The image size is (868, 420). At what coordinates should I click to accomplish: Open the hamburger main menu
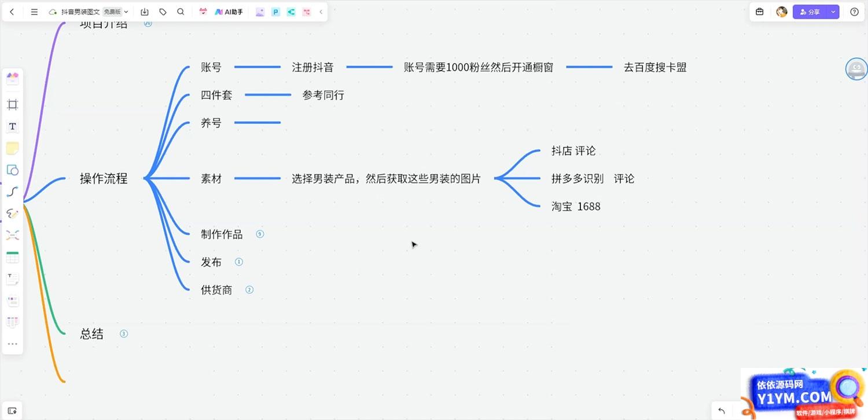coord(34,12)
